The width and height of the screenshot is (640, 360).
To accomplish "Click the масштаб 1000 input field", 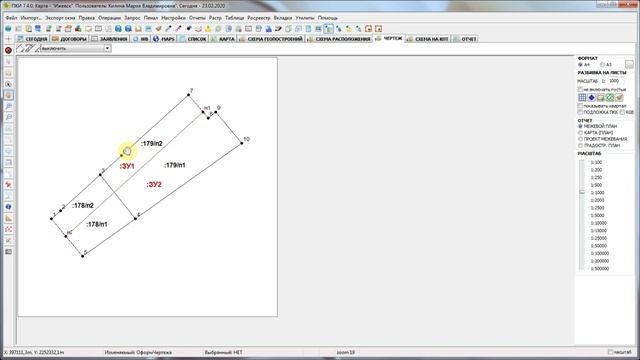I will tap(615, 81).
